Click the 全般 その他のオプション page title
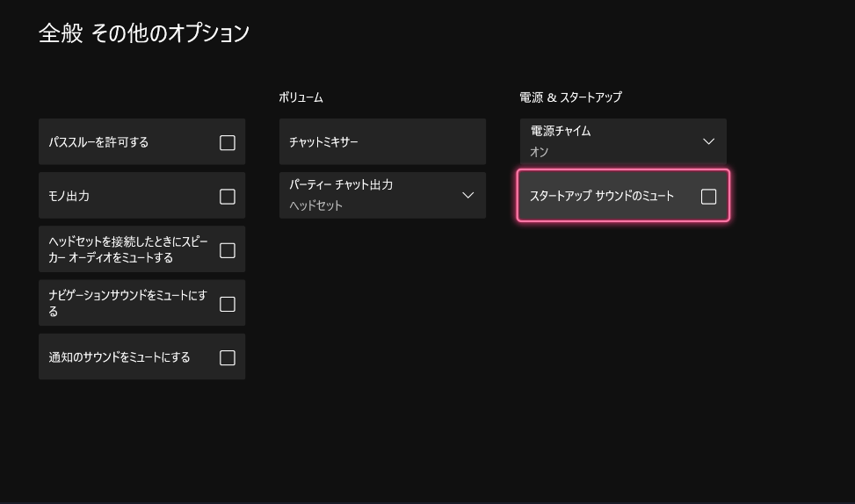Screen dimensions: 855x504 pyautogui.click(x=144, y=33)
